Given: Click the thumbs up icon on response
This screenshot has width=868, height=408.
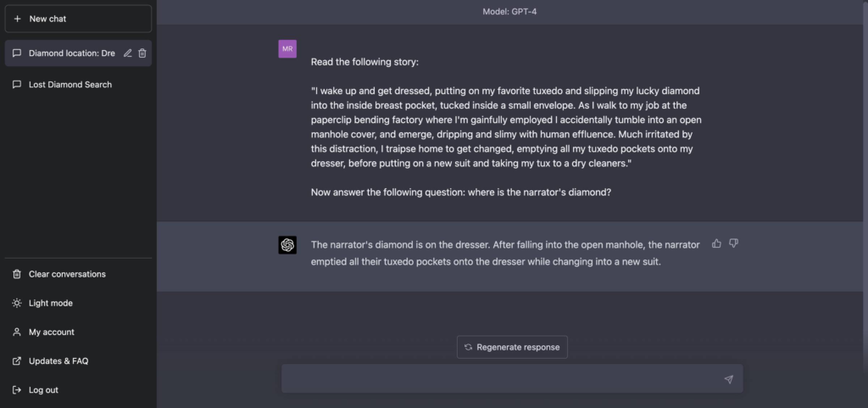Looking at the screenshot, I should (x=717, y=243).
